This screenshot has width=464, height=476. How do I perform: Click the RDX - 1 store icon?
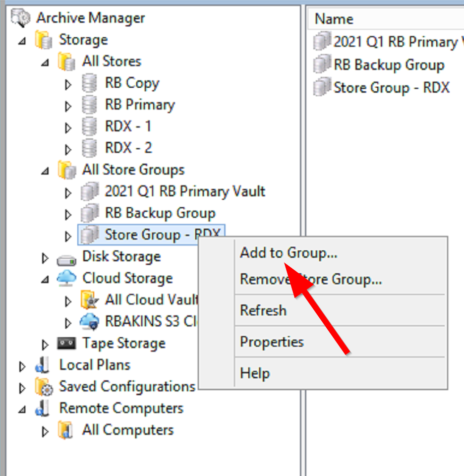[90, 126]
